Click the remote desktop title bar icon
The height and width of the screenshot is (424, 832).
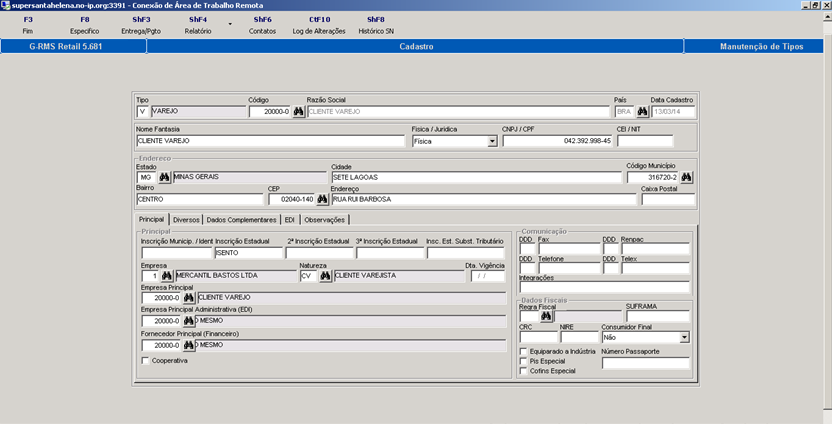(5, 5)
